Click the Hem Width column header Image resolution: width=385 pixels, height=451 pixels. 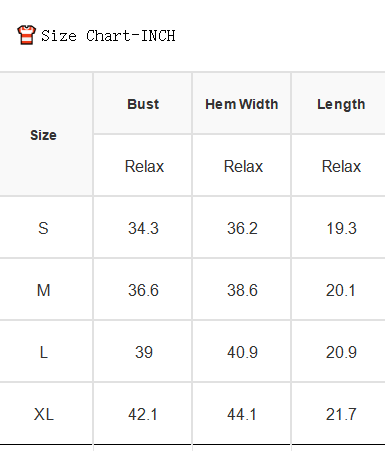(242, 104)
